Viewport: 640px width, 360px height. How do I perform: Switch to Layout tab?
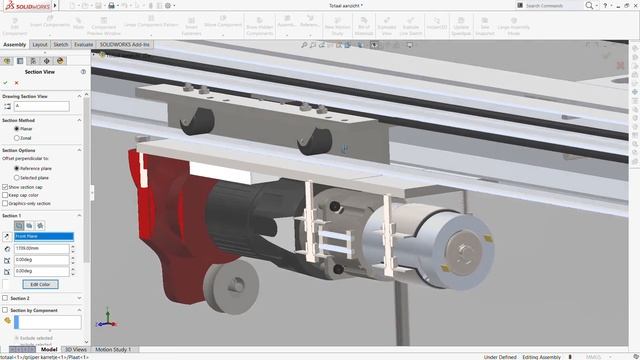point(40,44)
